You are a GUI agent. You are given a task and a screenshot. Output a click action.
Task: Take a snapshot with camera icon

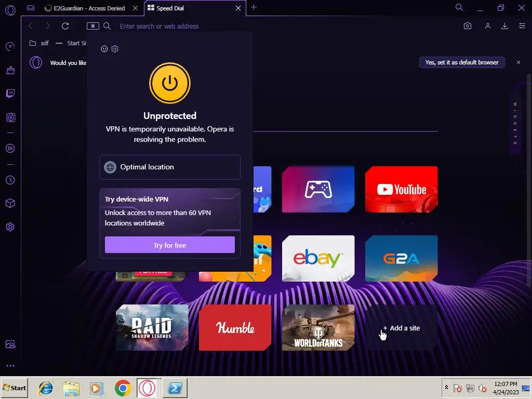[467, 26]
